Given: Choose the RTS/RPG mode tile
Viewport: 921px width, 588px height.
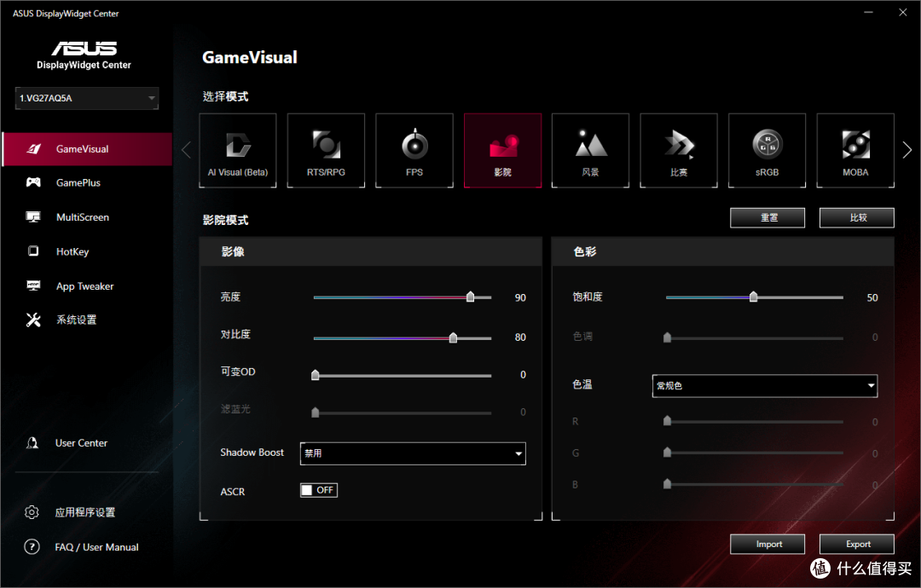Looking at the screenshot, I should pyautogui.click(x=326, y=150).
